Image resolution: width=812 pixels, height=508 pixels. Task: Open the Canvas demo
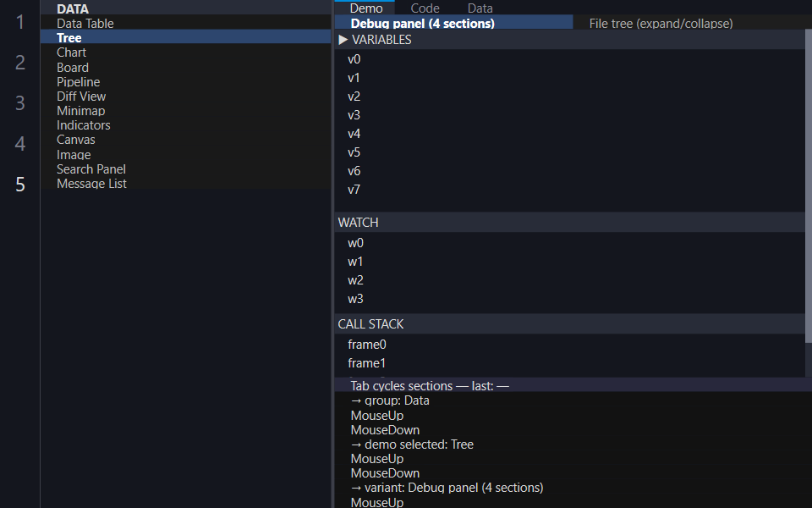pos(185,140)
